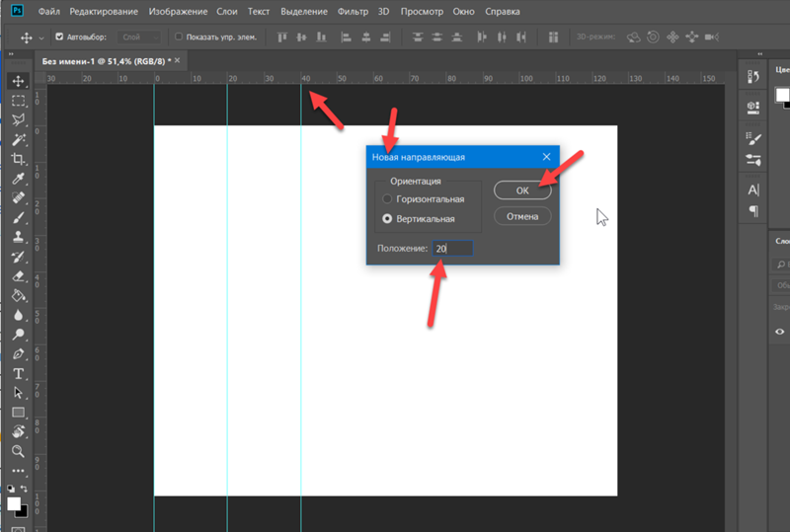Click the Отмена button
The height and width of the screenshot is (532, 790).
(x=522, y=216)
